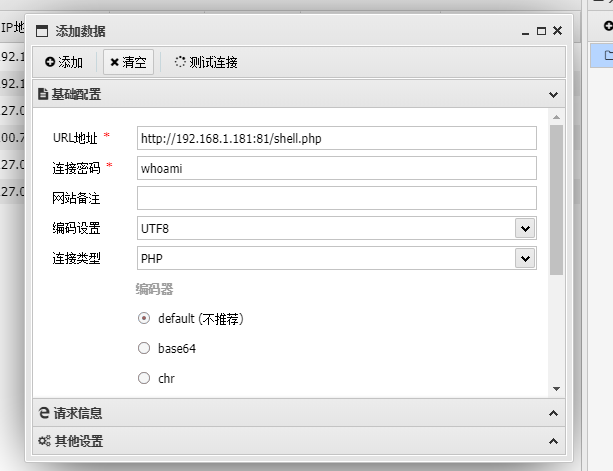Image resolution: width=613 pixels, height=471 pixels.
Task: Click the chevron on 基础配置 panel
Action: [553, 95]
